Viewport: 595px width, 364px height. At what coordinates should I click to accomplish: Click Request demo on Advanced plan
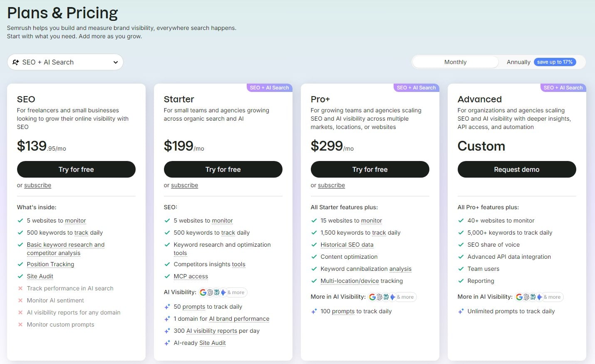point(517,169)
